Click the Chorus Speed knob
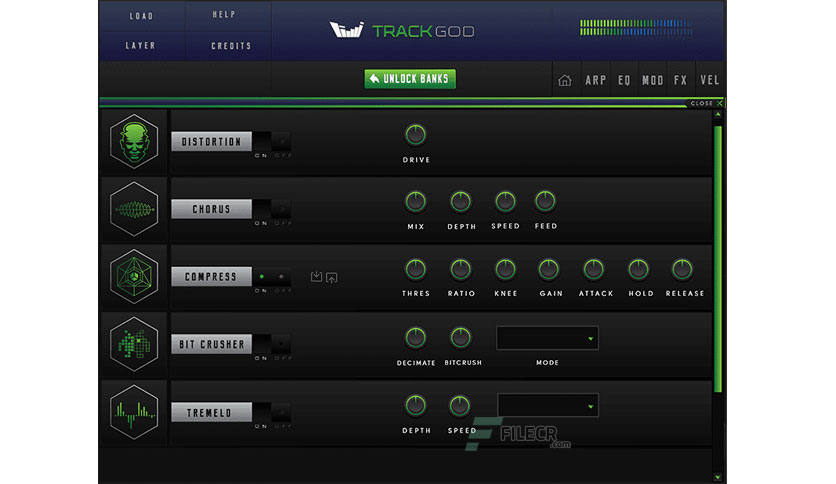836x484 pixels. 505,201
